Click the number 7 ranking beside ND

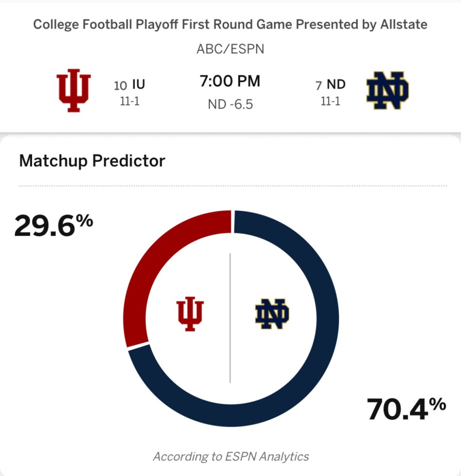(319, 85)
